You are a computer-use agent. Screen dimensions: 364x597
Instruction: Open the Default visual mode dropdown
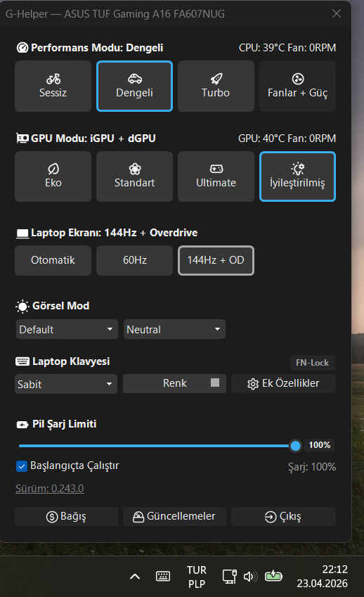pos(67,329)
